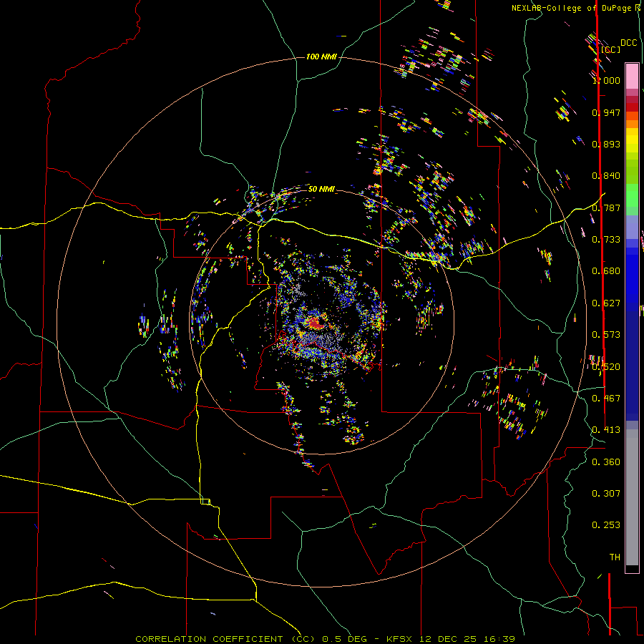Click the 0.467 scale value
The width and height of the screenshot is (644, 644).
[606, 399]
